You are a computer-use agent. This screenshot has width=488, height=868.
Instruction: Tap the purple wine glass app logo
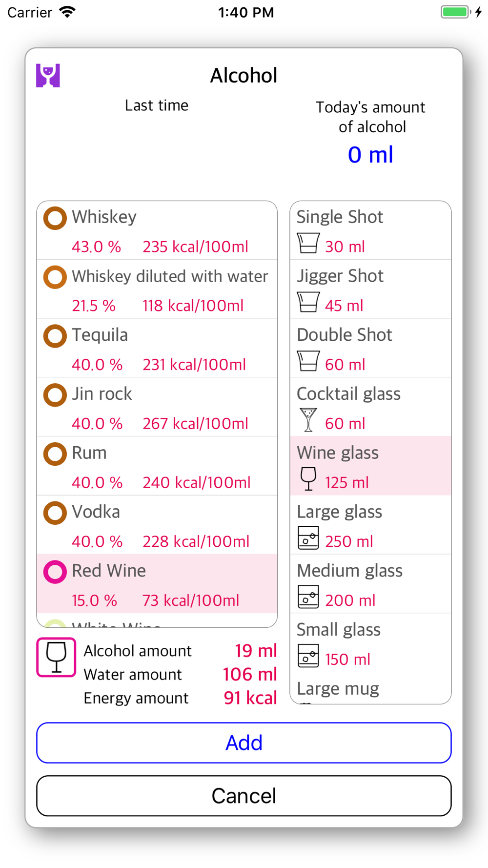pos(48,76)
